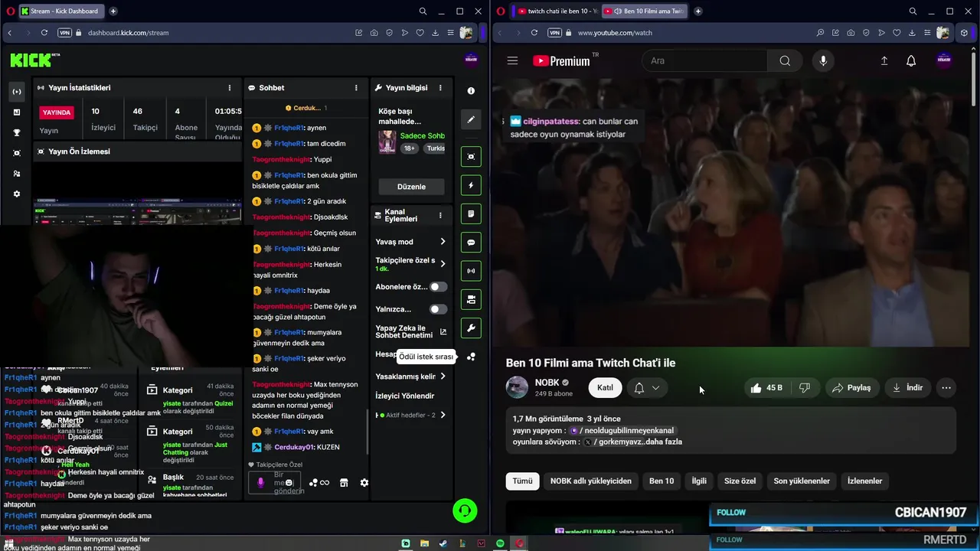Open Yayın İstatistikleri panel options menu
Screen dimensions: 980x551
coord(229,88)
